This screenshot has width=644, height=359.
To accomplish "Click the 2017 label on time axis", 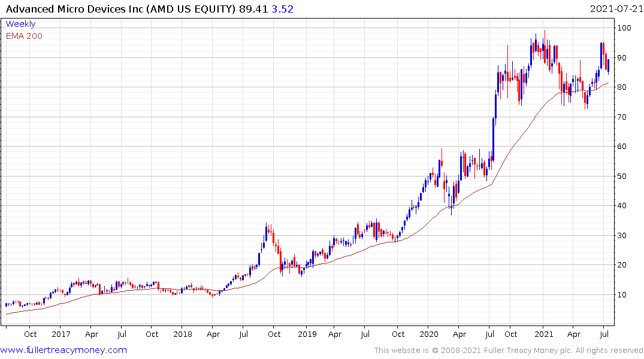I will (x=61, y=334).
